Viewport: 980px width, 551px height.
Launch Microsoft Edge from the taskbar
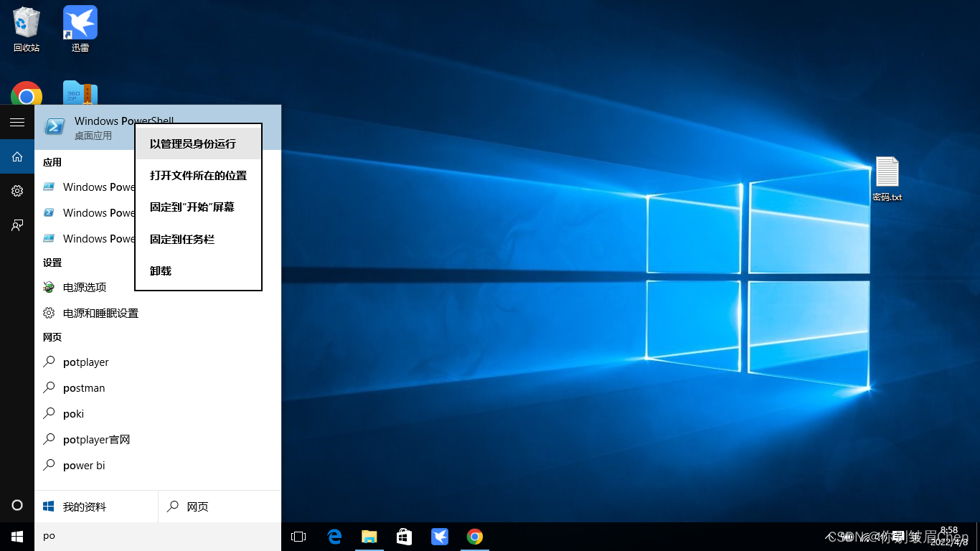coord(334,537)
